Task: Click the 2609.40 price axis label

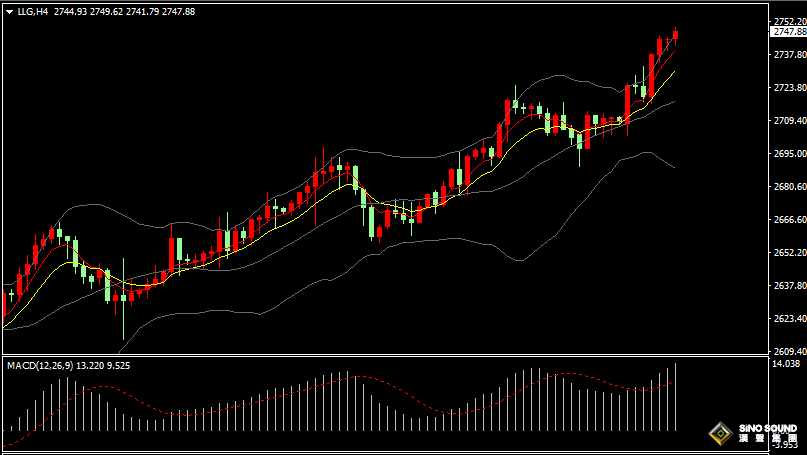Action: pyautogui.click(x=789, y=352)
